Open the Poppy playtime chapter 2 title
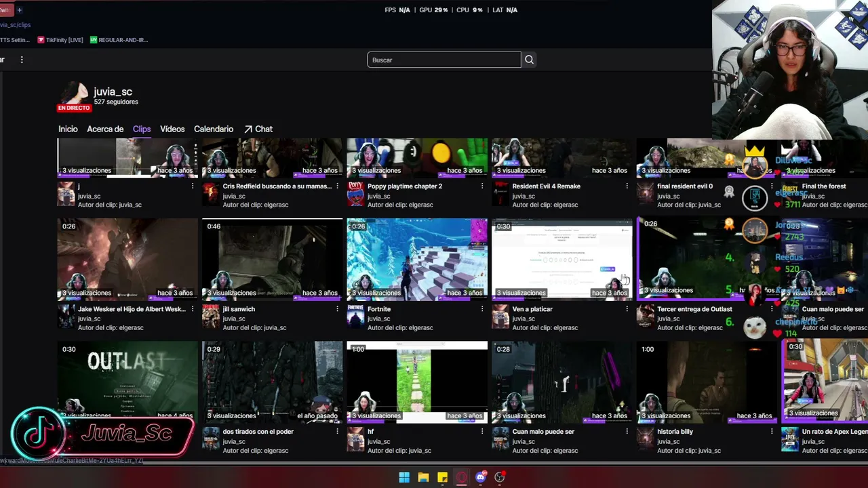 pyautogui.click(x=405, y=186)
